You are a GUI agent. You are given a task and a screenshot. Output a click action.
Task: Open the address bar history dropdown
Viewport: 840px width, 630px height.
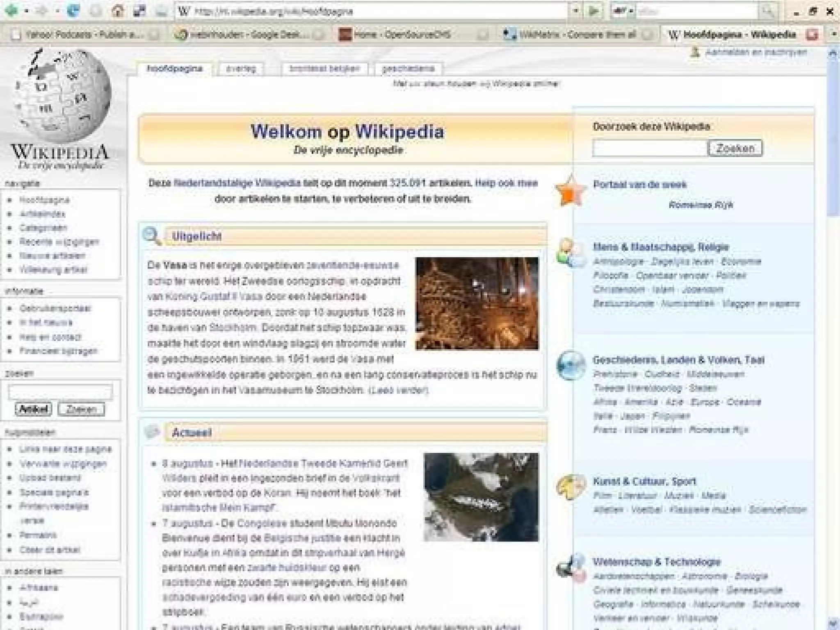click(575, 11)
